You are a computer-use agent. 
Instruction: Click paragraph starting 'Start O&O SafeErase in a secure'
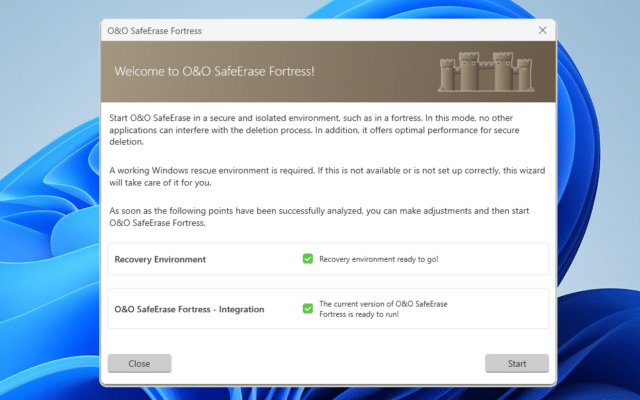tap(314, 130)
